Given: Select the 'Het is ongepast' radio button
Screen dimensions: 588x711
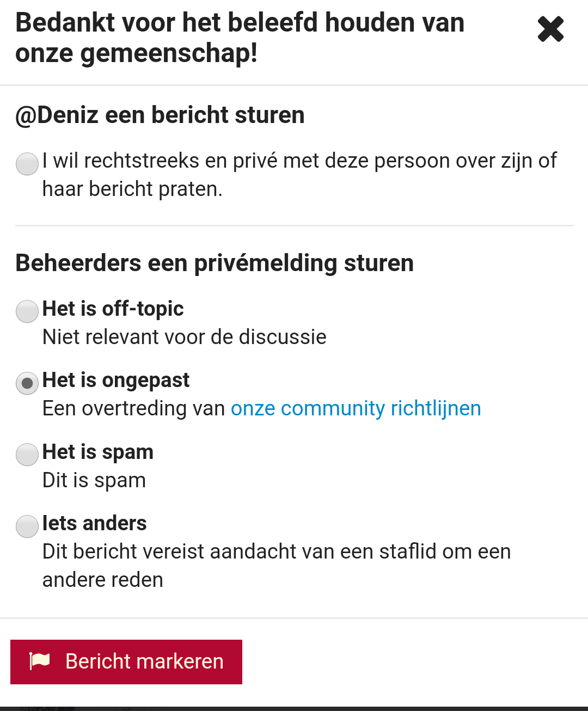Looking at the screenshot, I should [27, 383].
